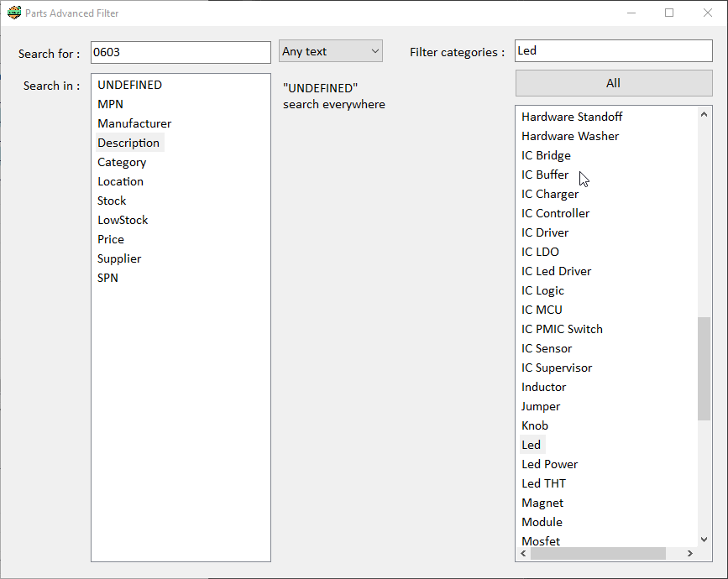Click inside the Search for text field
The height and width of the screenshot is (579, 728).
181,52
